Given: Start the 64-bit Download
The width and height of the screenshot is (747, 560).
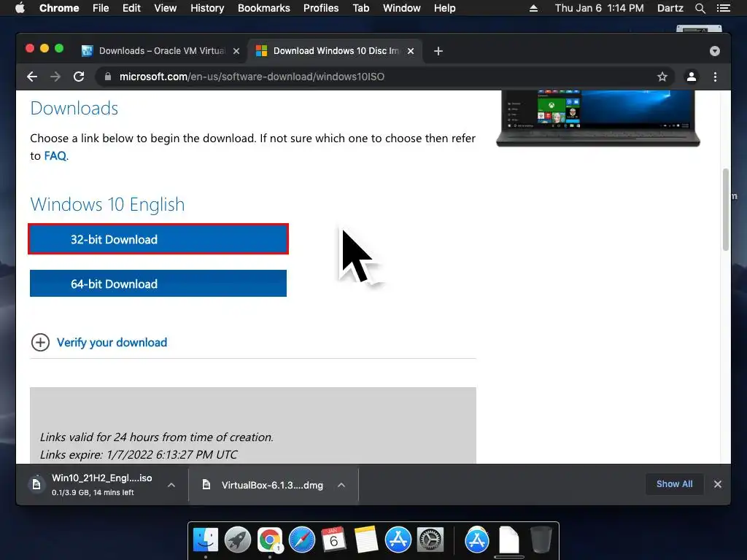Looking at the screenshot, I should coord(158,284).
